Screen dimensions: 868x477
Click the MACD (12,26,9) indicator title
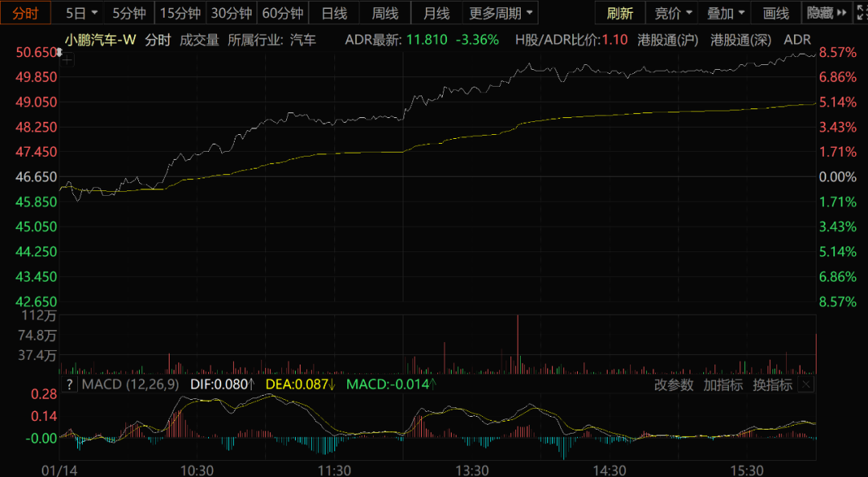pos(131,385)
